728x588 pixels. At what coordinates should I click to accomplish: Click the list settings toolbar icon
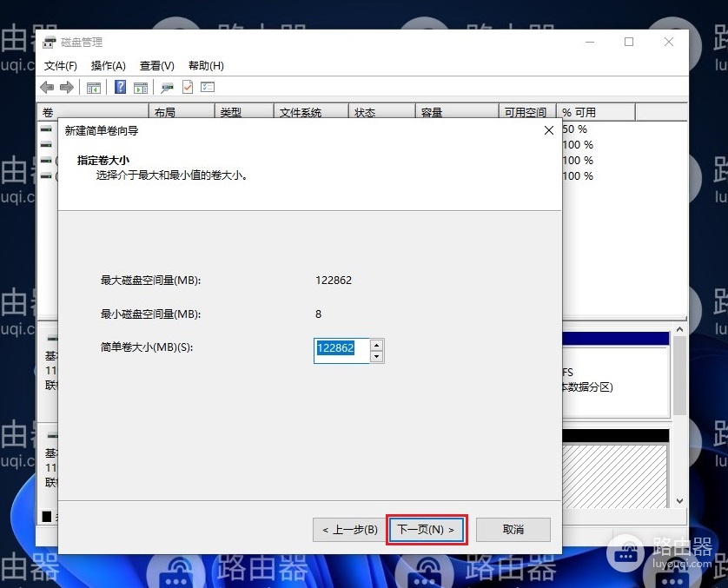tap(208, 87)
